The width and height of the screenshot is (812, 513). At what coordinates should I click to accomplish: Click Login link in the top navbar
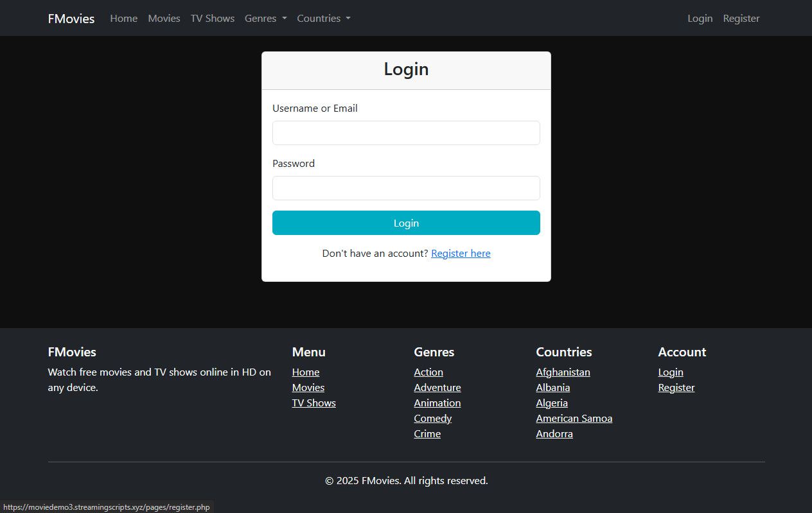click(x=700, y=19)
